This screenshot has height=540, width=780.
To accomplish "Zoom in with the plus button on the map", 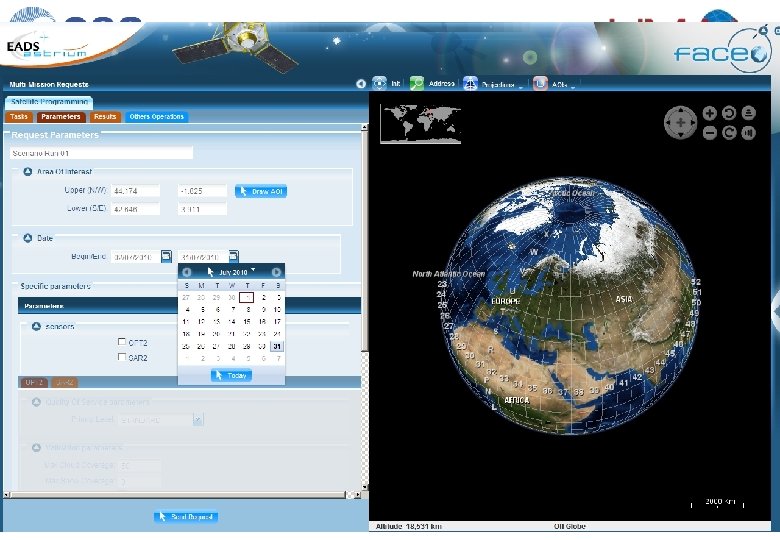I will click(710, 113).
